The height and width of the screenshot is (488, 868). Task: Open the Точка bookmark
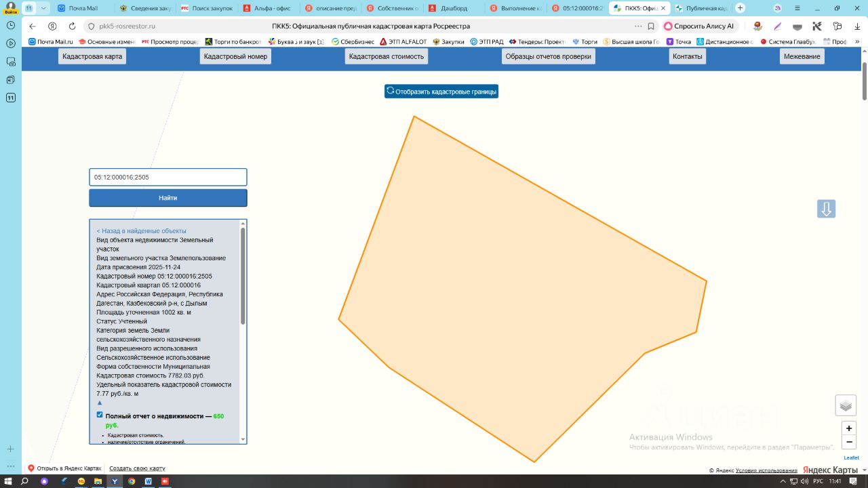pyautogui.click(x=678, y=42)
